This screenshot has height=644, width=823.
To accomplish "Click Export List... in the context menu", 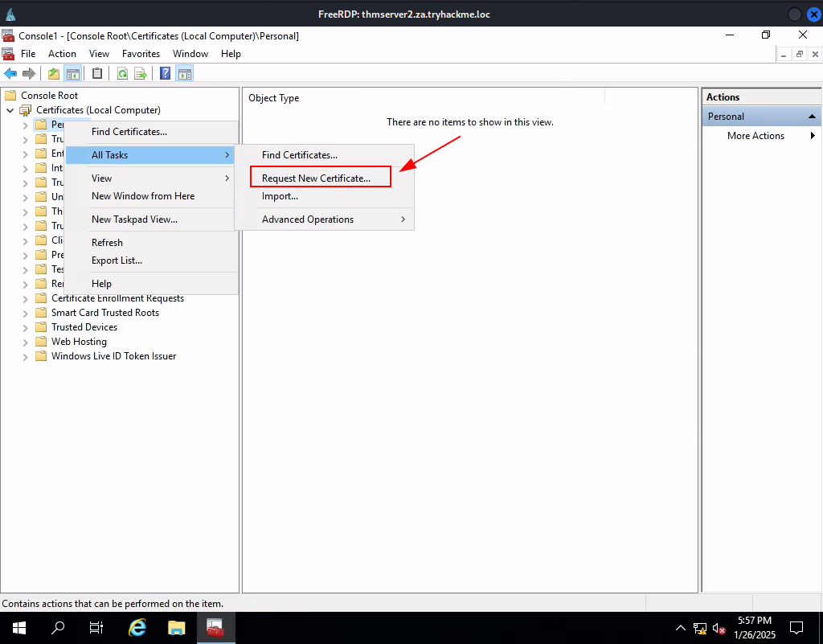I will (x=151, y=260).
